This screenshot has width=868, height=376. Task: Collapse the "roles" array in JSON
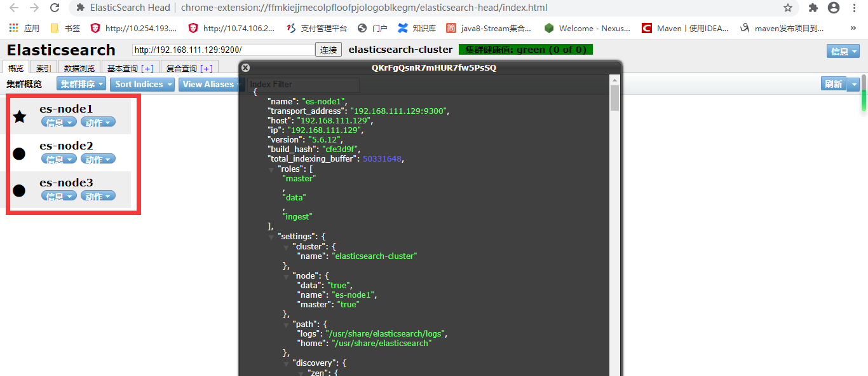271,170
